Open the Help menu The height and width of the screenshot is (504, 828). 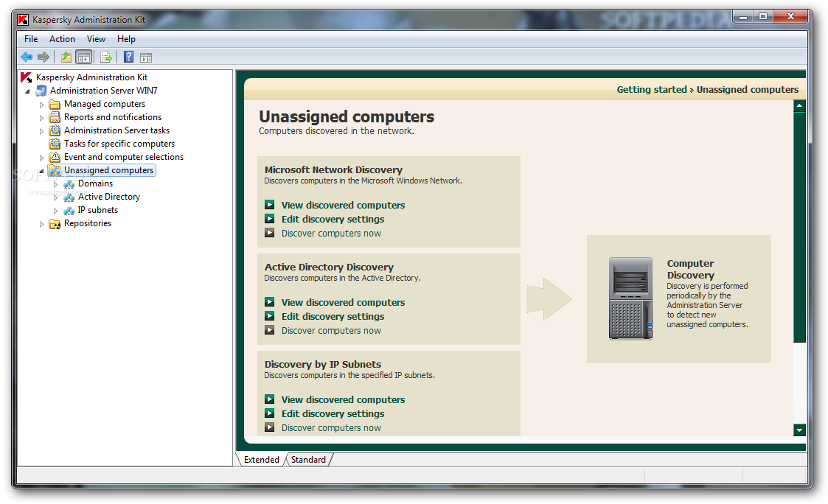click(126, 39)
